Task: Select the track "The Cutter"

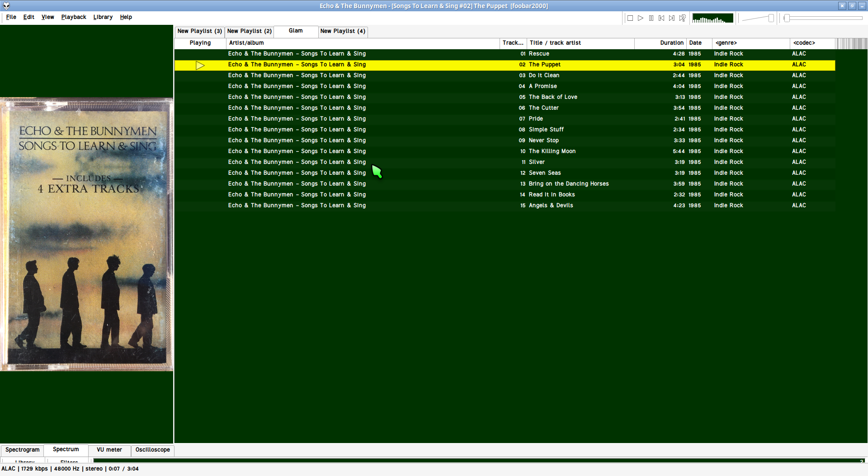Action: (505, 108)
